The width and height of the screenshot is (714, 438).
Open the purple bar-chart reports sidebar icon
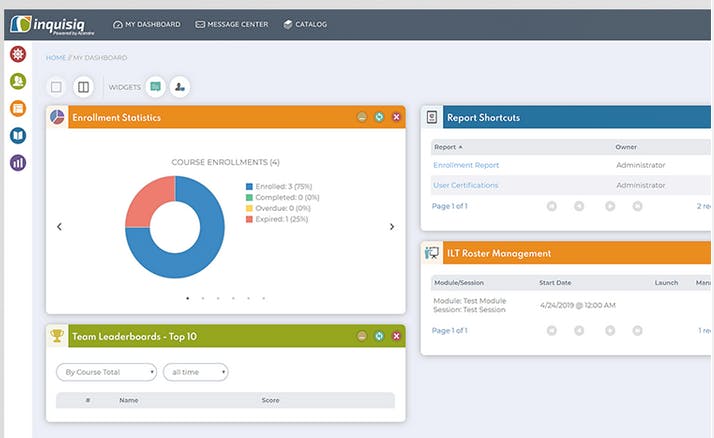point(18,162)
